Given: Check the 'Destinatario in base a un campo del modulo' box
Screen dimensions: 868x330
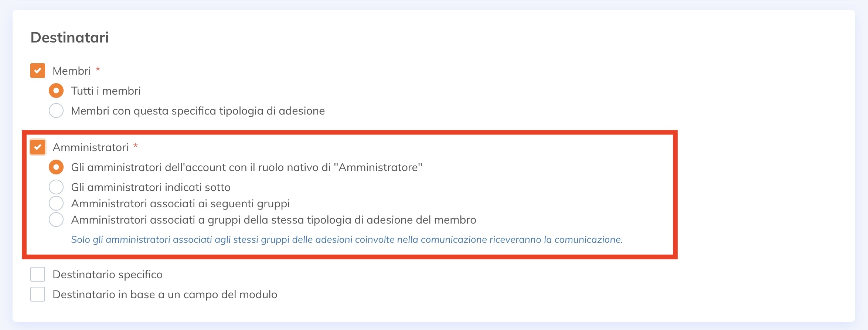Looking at the screenshot, I should [38, 295].
